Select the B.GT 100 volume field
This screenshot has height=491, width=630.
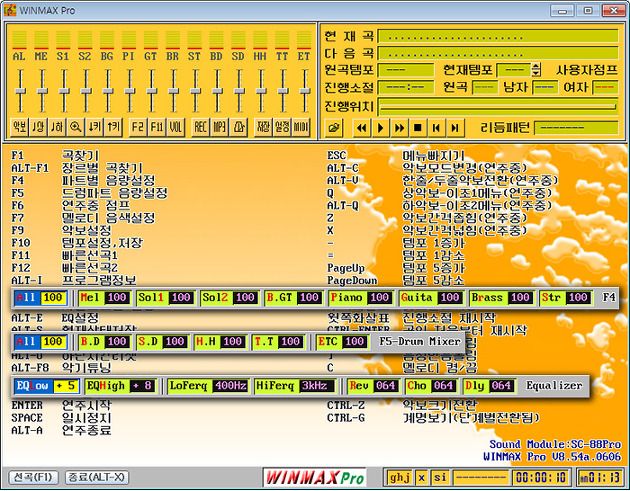point(293,298)
